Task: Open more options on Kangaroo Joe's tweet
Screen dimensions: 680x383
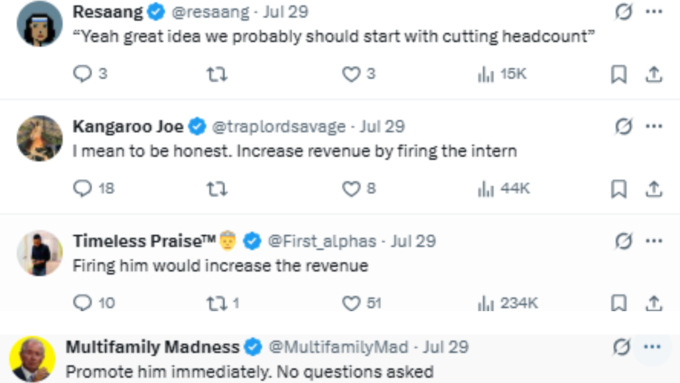Action: pyautogui.click(x=654, y=126)
